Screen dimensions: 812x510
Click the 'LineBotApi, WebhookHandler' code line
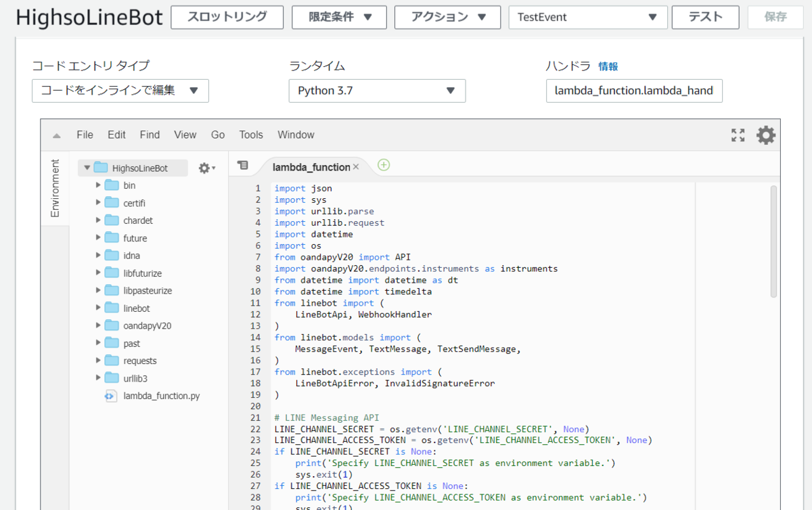[x=363, y=315]
